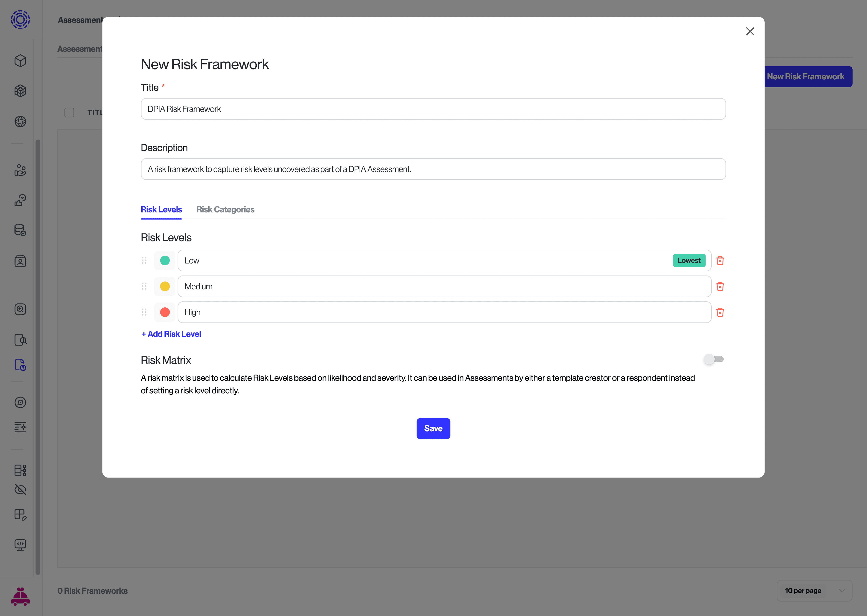Click the Lowest badge on the Low risk level

tap(689, 260)
